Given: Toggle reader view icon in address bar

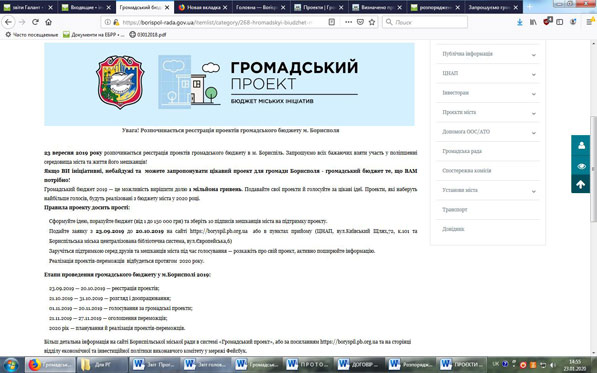Looking at the screenshot, I should [x=332, y=22].
